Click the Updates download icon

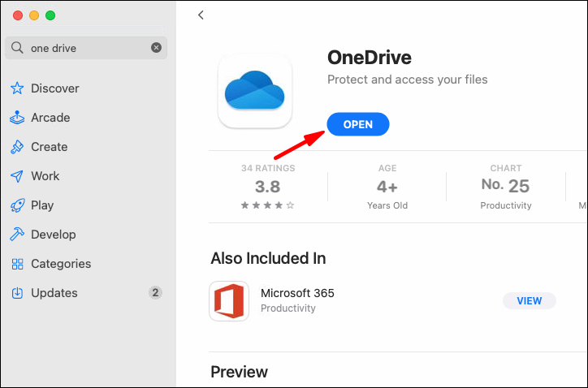point(17,293)
